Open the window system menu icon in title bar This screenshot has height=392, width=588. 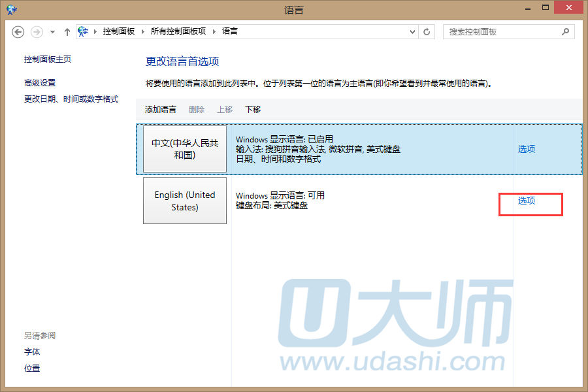[12, 10]
